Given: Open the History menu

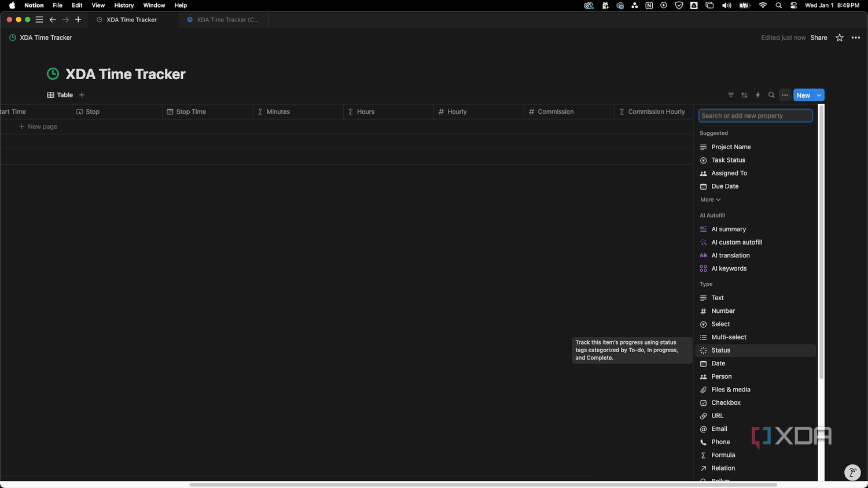Looking at the screenshot, I should click(x=124, y=5).
